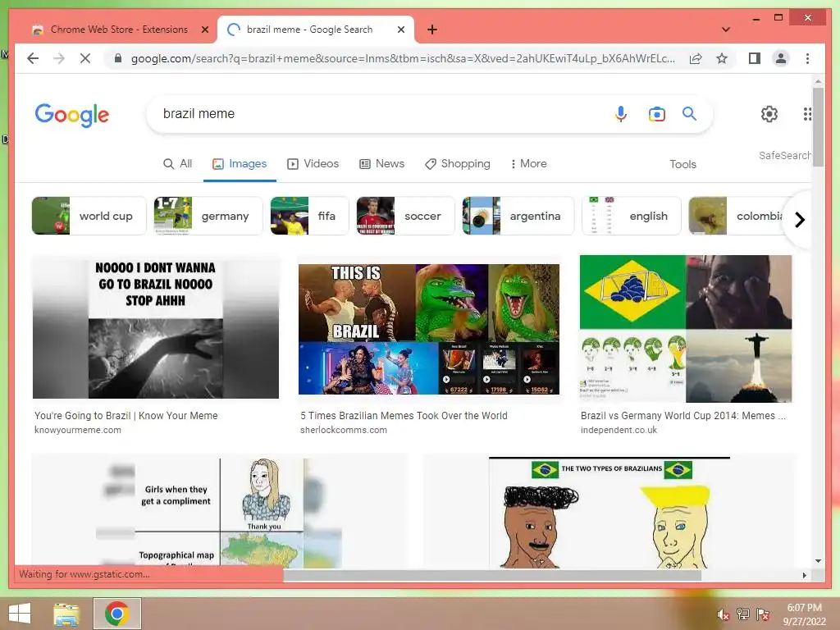This screenshot has height=630, width=840.
Task: Close the brazil meme search tab
Action: click(x=400, y=30)
